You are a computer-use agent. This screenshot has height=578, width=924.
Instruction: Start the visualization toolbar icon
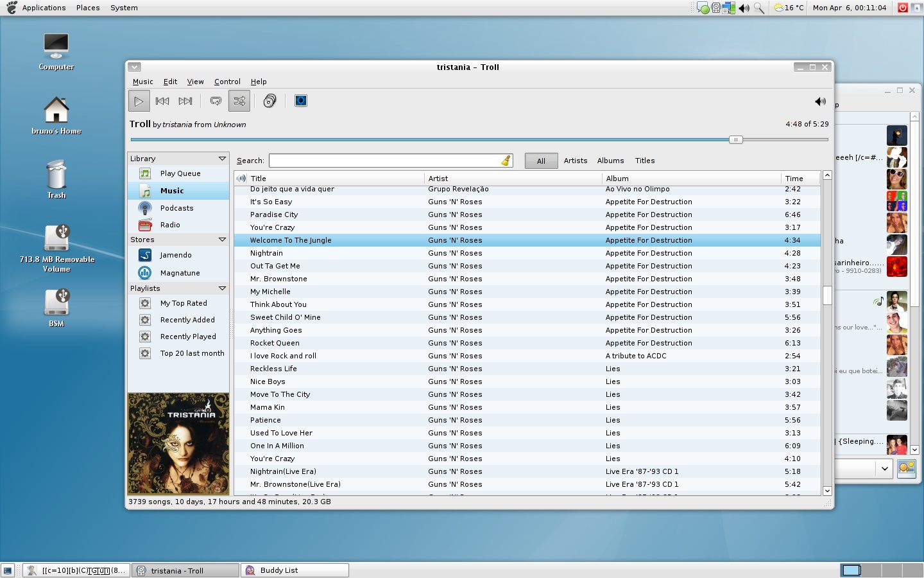(x=301, y=101)
